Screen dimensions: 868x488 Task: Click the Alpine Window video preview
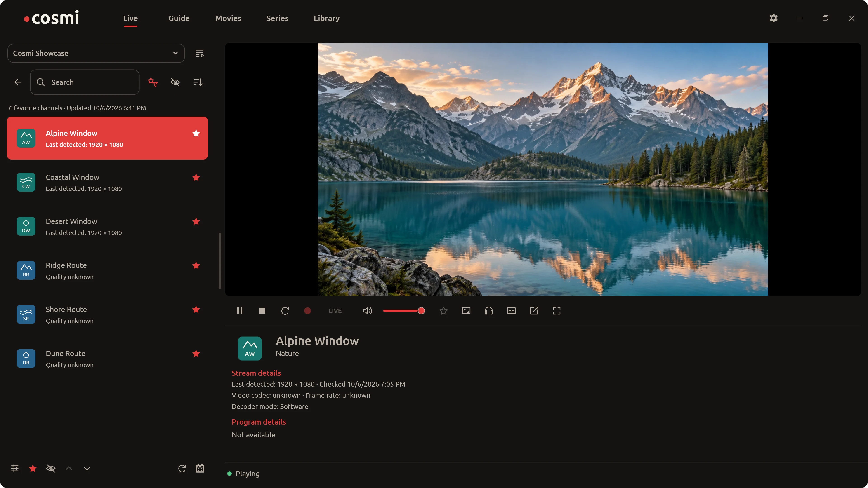coord(543,169)
